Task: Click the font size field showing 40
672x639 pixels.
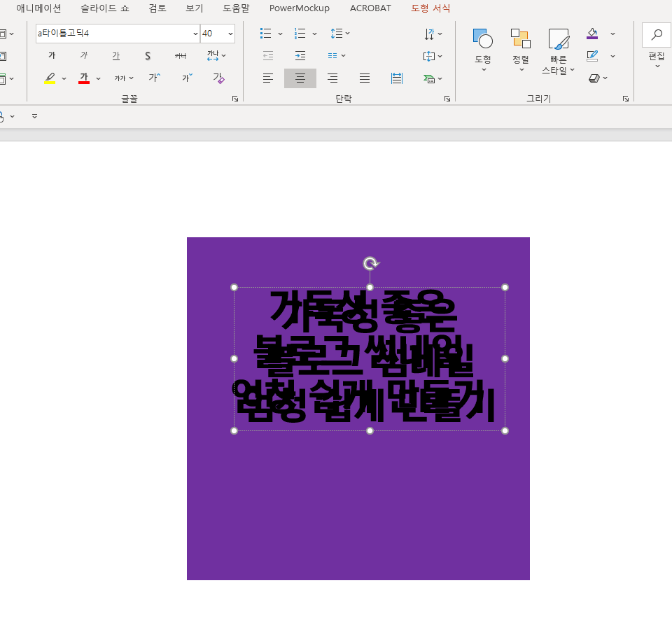Action: pyautogui.click(x=213, y=34)
